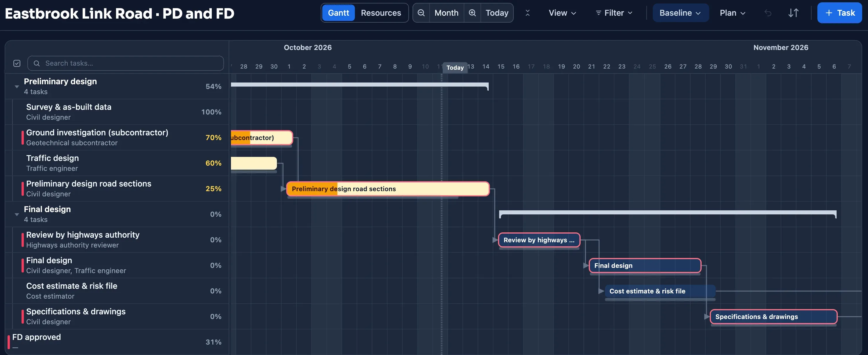Select the Review by highways authority row
This screenshot has width=868, height=355.
(x=117, y=240)
